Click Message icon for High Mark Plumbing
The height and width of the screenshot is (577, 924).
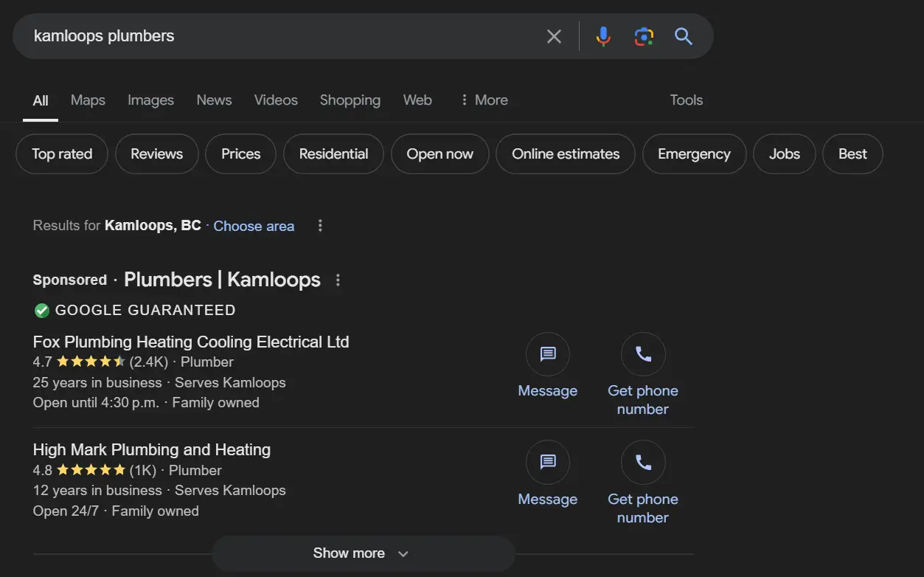point(547,463)
